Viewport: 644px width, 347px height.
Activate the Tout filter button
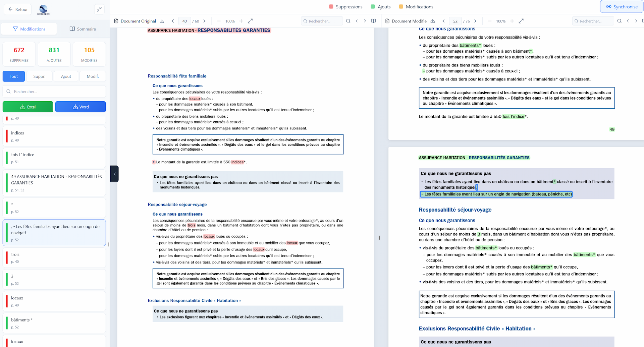tap(13, 76)
